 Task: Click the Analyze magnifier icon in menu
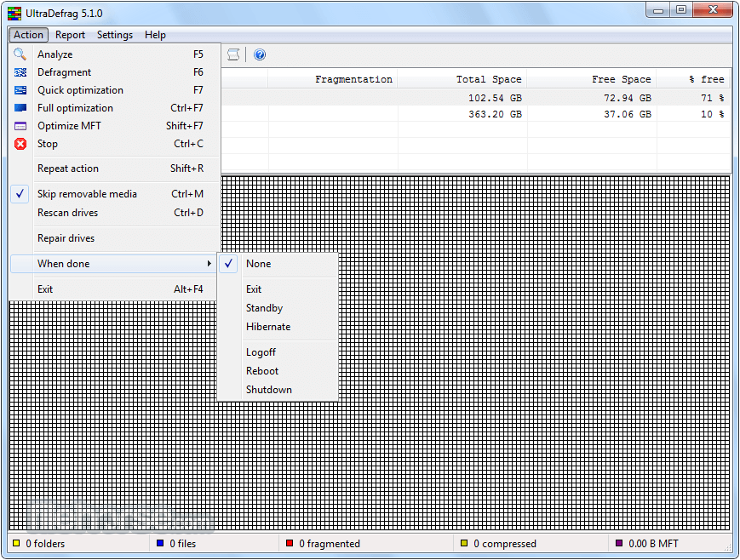click(x=20, y=54)
